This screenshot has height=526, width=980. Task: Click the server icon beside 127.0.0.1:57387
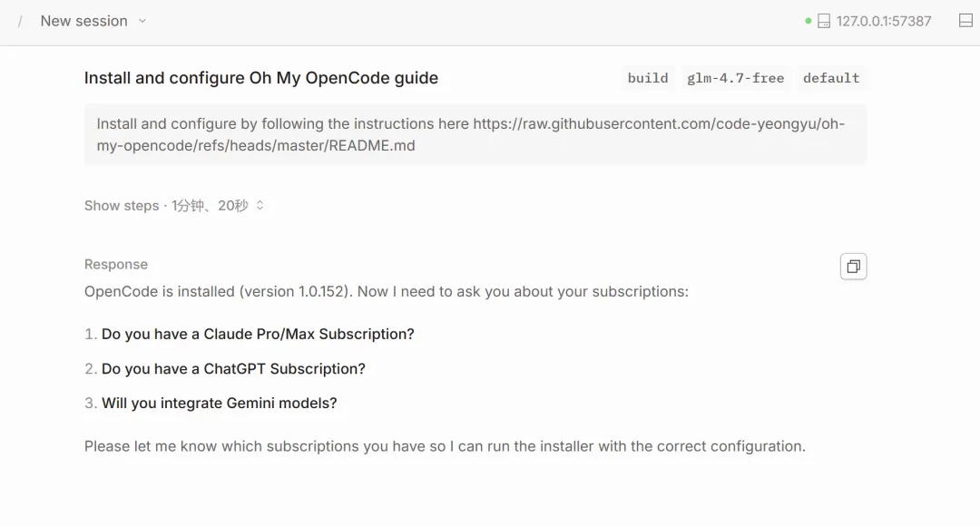tap(824, 21)
